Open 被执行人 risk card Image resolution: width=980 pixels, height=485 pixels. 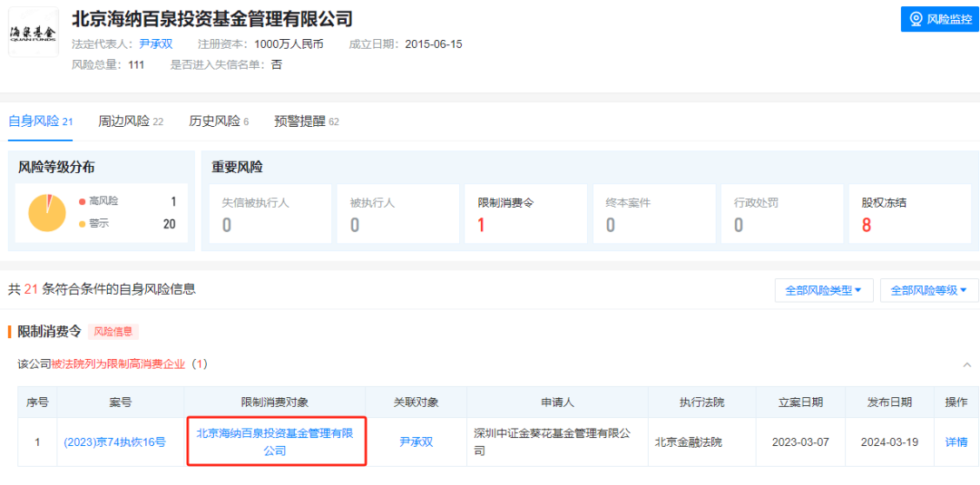pos(398,213)
